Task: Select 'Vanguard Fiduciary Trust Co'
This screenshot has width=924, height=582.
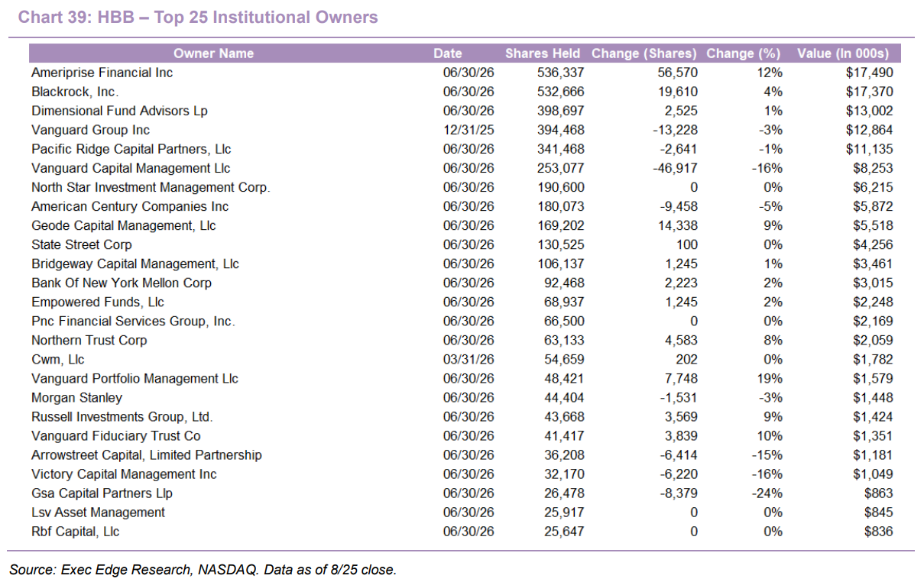Action: (x=116, y=435)
